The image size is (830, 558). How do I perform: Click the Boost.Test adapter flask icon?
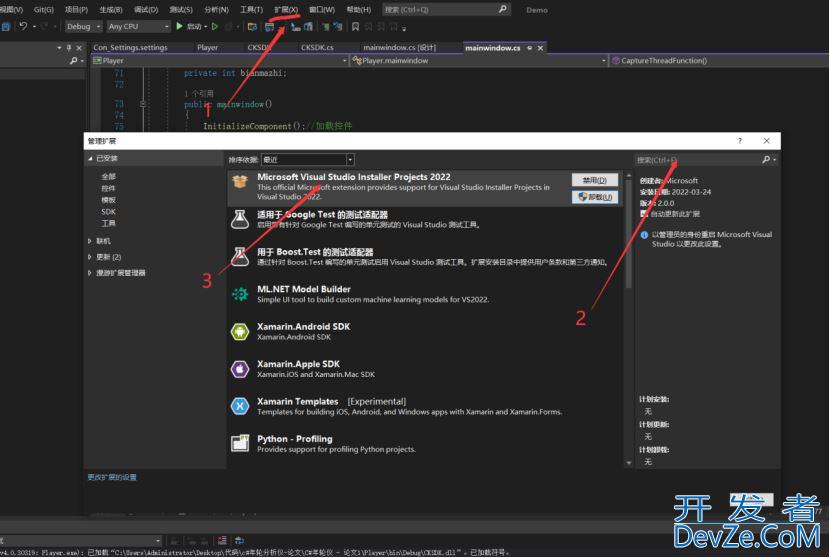(240, 257)
